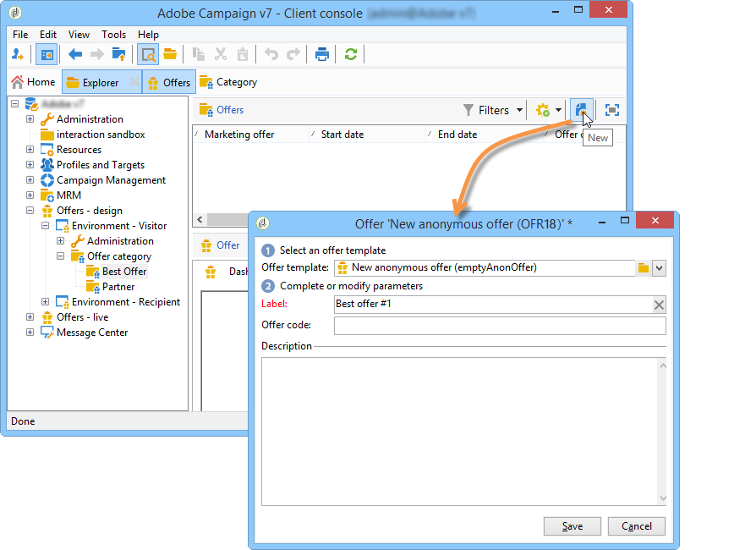Open the Edit menu
Viewport: 756px width, 550px height.
point(47,34)
